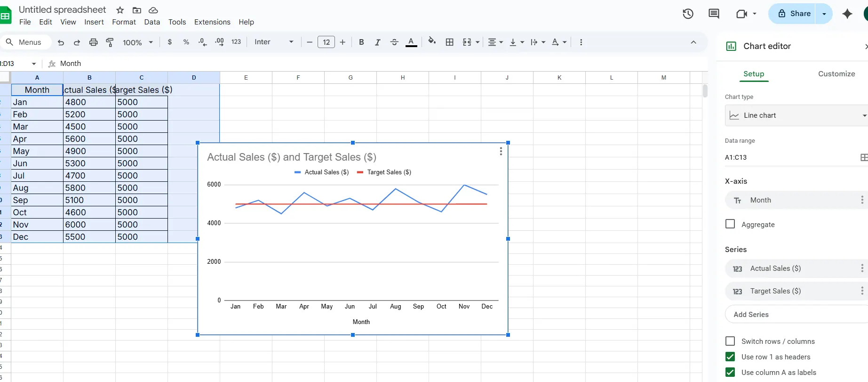
Task: Expand the font family dropdown
Action: (x=274, y=42)
